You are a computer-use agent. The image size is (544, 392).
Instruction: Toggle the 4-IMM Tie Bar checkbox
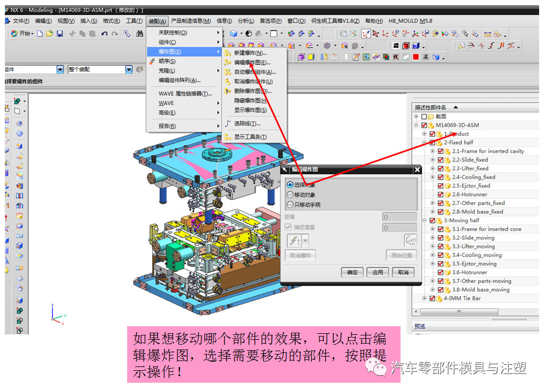coord(432,298)
